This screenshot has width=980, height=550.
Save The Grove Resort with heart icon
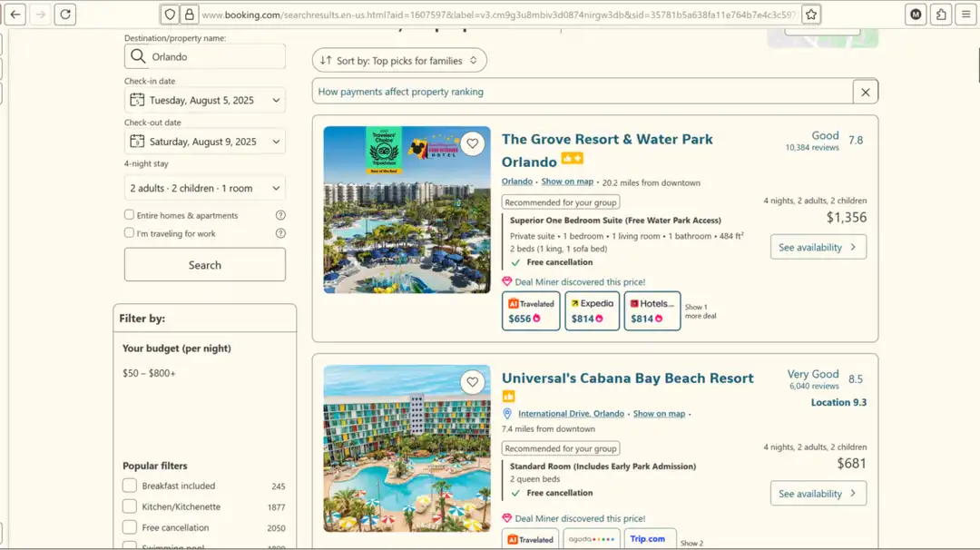[x=472, y=143]
